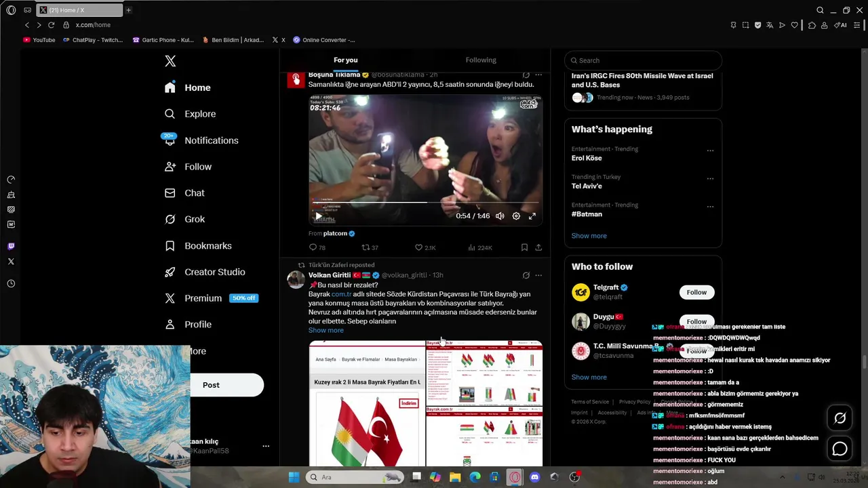The image size is (868, 488).
Task: Focus the X Search field
Action: [643, 60]
